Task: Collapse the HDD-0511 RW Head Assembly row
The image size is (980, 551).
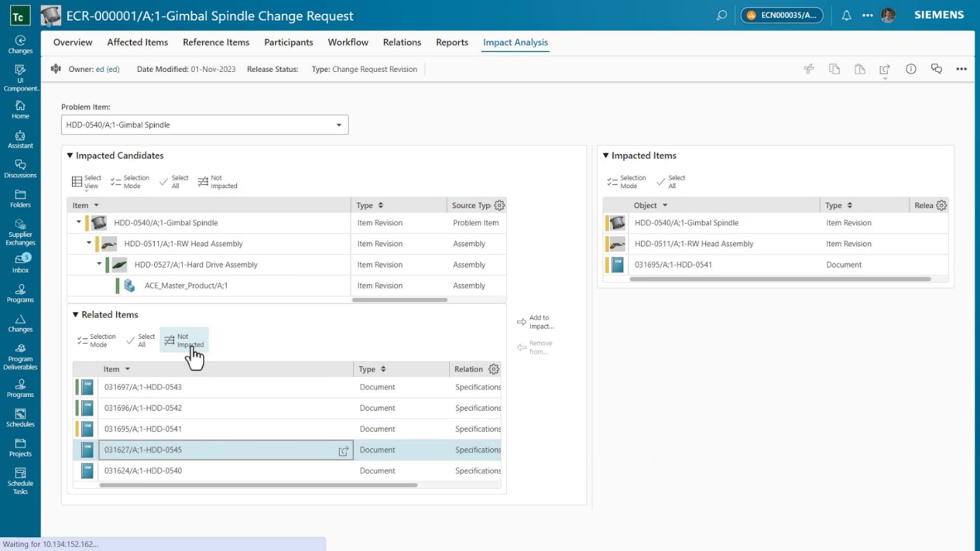Action: [89, 243]
